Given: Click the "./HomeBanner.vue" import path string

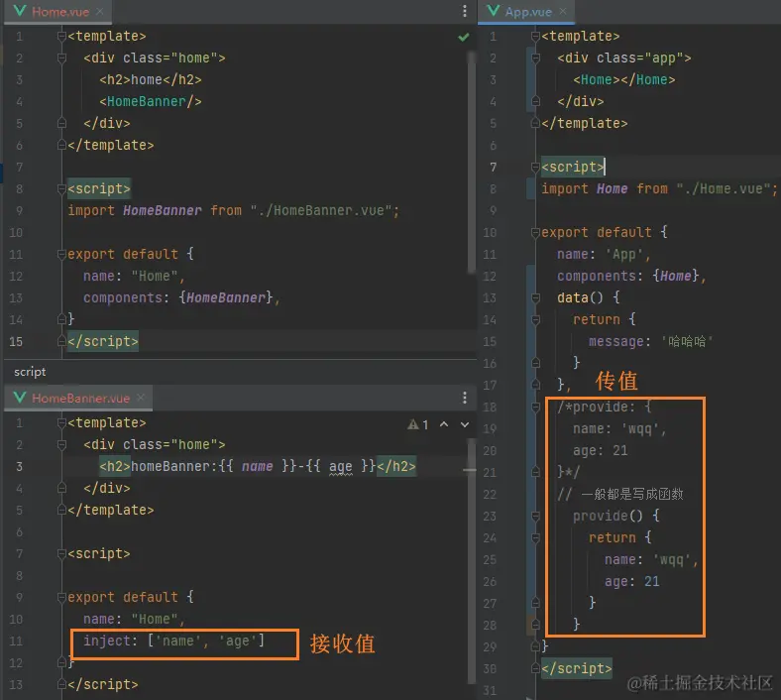Looking at the screenshot, I should tap(321, 211).
